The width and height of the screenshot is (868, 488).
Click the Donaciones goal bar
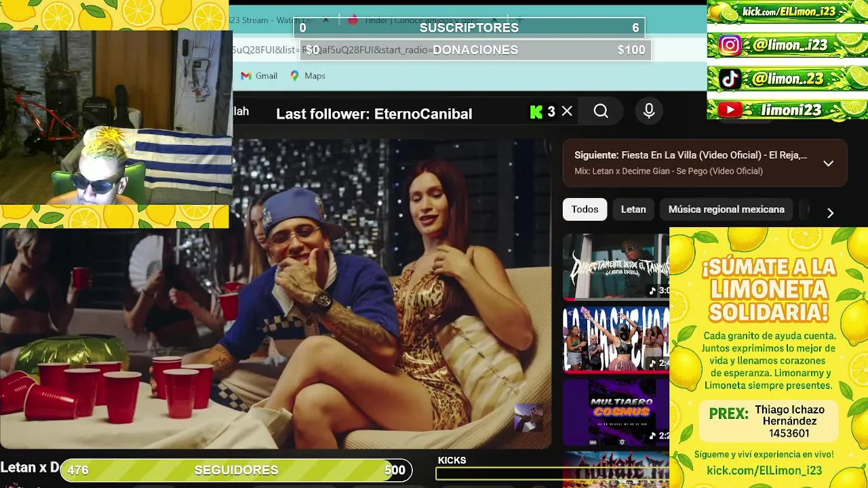[475, 50]
